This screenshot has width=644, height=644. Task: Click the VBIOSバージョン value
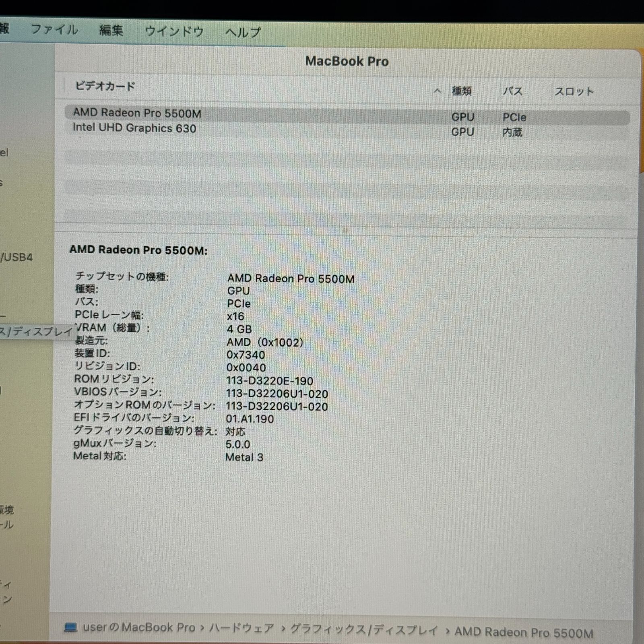tap(277, 394)
